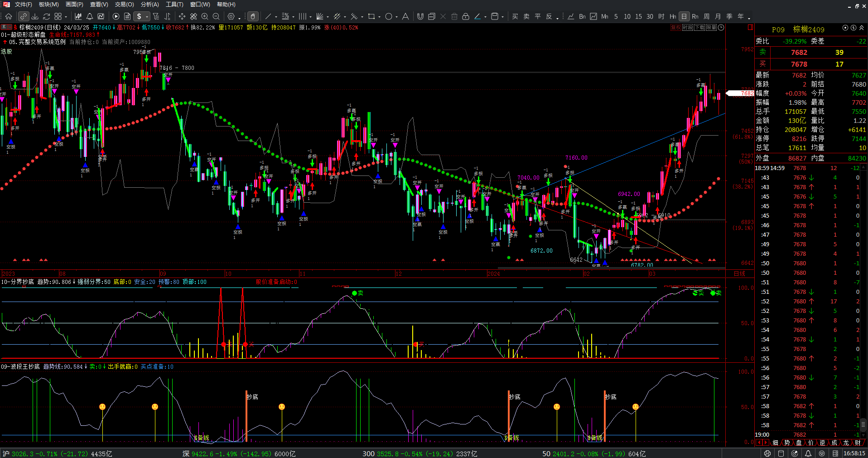The width and height of the screenshot is (868, 458).
Task: Click the play circle icon
Action: tap(116, 16)
